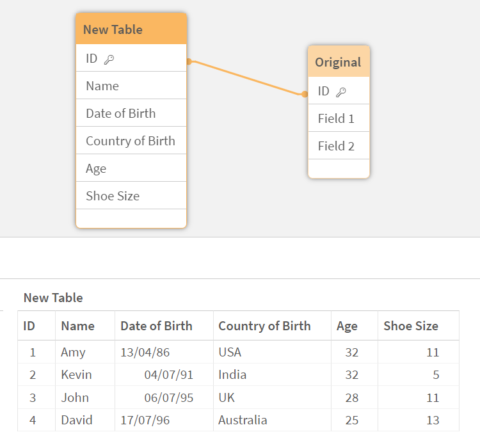Select Country of Birth field in model
Viewport: 480px width, 448px height.
130,141
